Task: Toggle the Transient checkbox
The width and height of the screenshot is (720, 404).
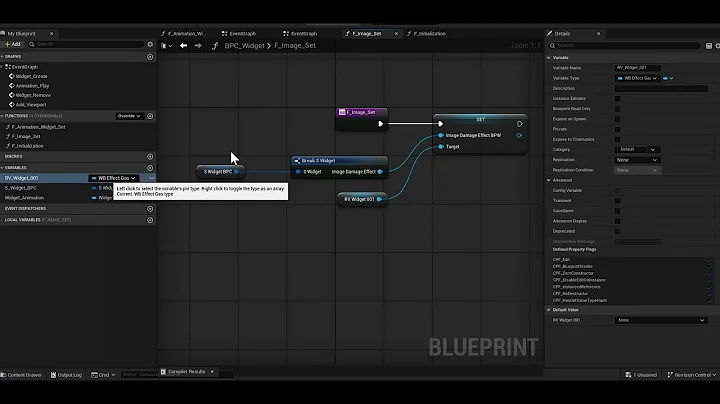Action: [x=618, y=201]
